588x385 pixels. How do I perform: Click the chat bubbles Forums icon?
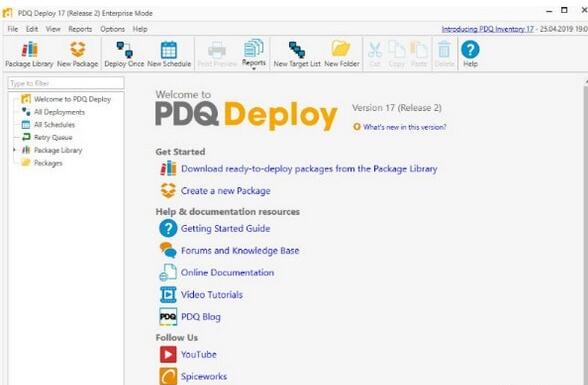[x=168, y=250]
